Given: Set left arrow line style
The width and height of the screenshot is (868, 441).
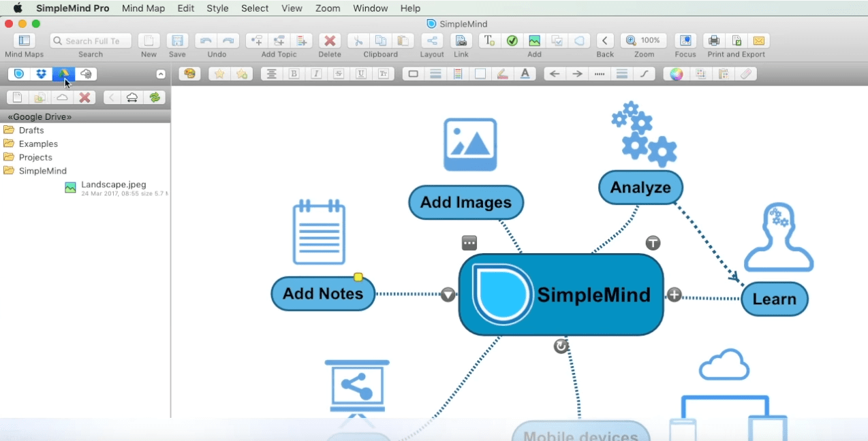Looking at the screenshot, I should pos(555,74).
